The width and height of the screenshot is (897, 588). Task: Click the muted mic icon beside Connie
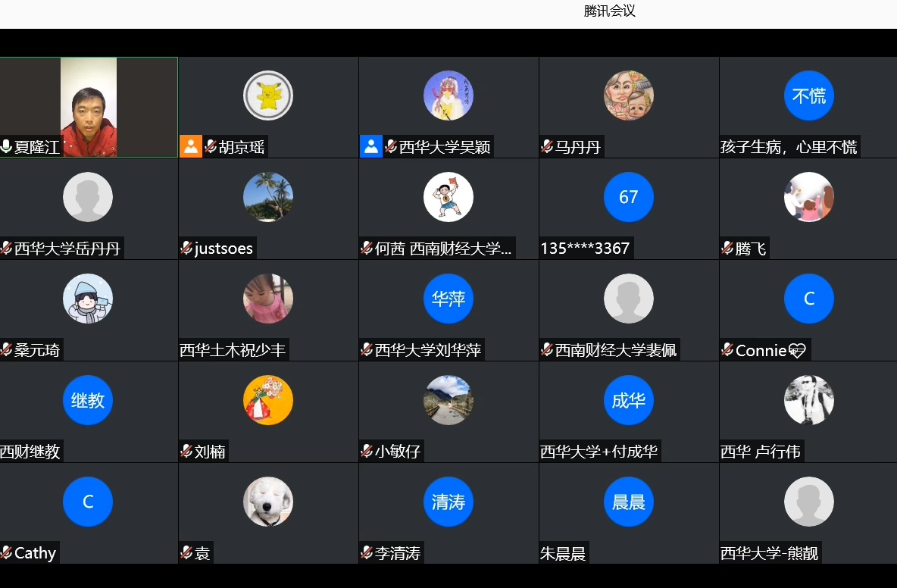click(x=727, y=349)
